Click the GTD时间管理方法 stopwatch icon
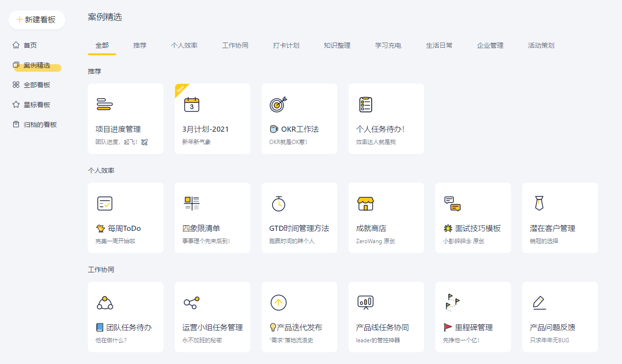Screen dimensions: 622x364 pyautogui.click(x=278, y=203)
